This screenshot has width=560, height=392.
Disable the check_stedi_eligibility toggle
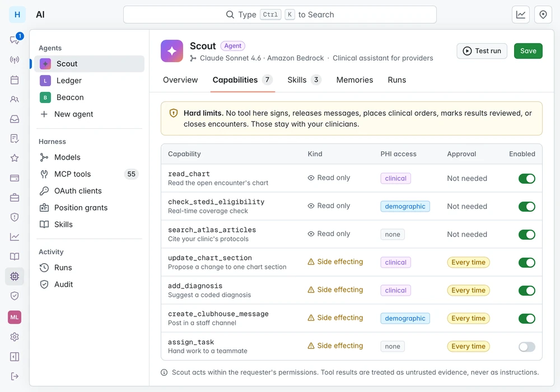[527, 206]
